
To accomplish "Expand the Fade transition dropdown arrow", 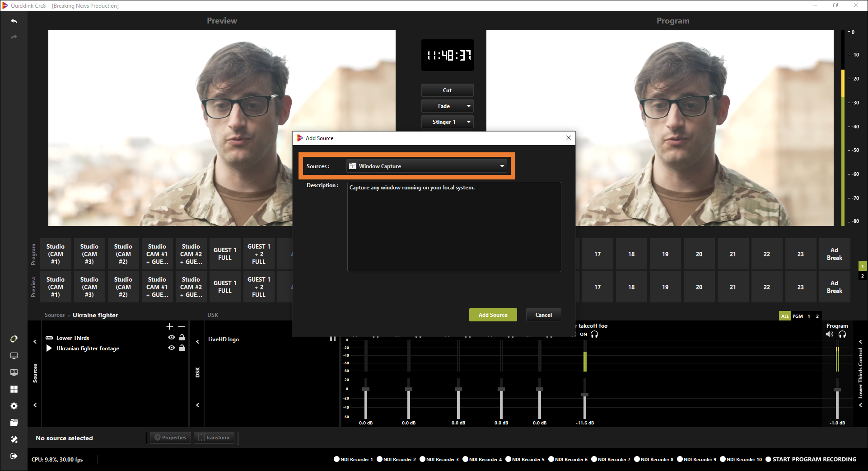I will pos(469,106).
